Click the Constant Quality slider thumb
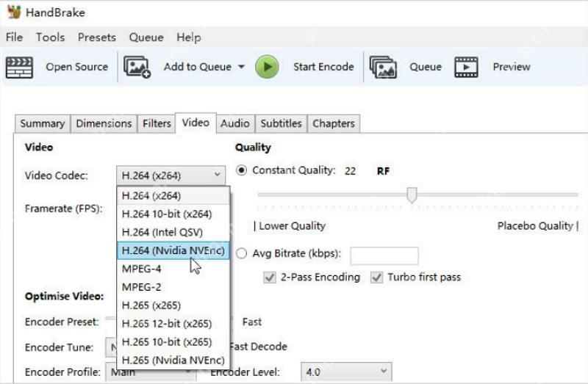The height and width of the screenshot is (384, 588). (412, 195)
